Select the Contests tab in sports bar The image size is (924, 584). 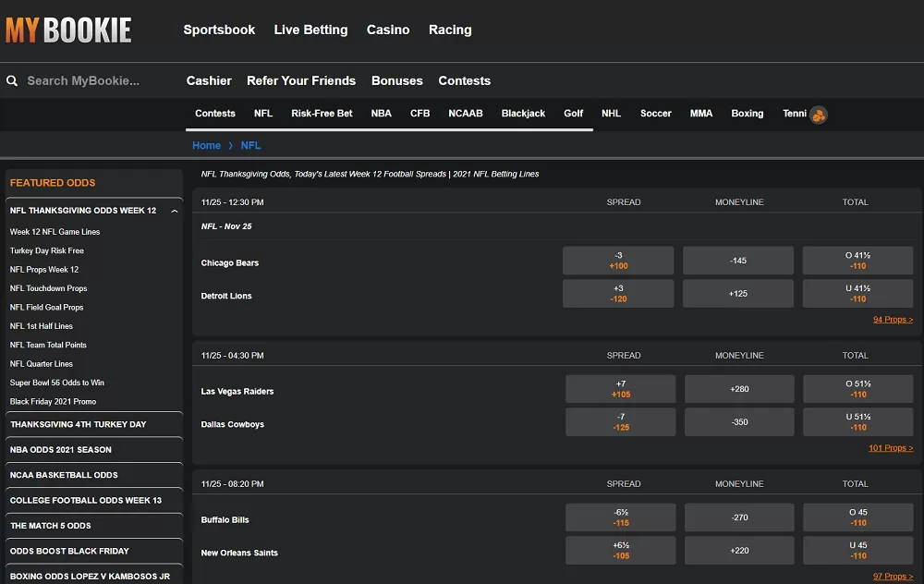point(215,113)
